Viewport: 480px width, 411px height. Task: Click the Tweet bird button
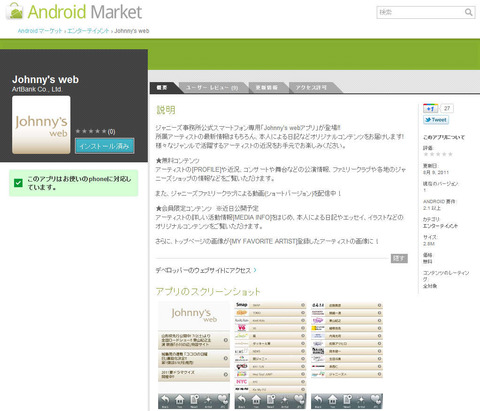coord(436,120)
